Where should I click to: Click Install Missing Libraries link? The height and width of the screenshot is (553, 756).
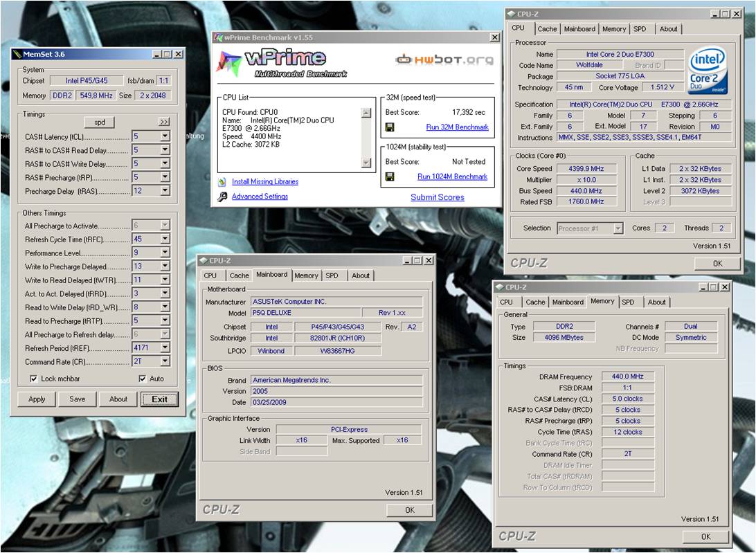[265, 182]
